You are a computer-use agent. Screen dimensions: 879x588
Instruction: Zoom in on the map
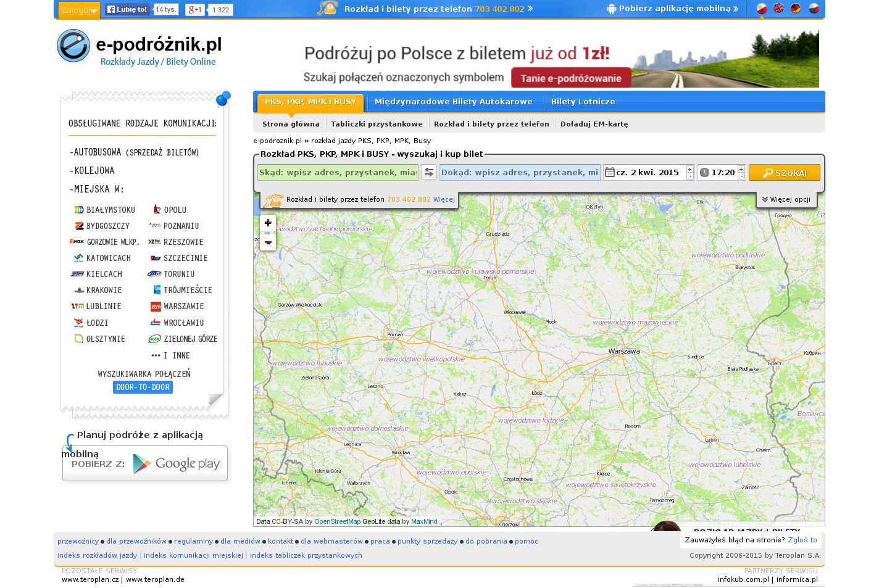(268, 223)
